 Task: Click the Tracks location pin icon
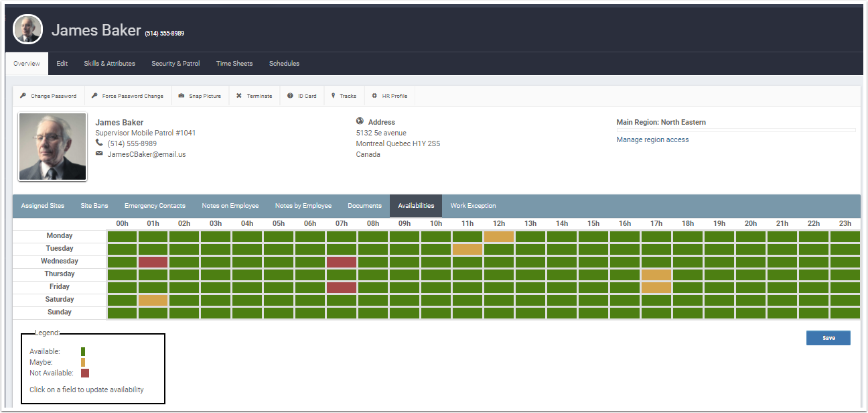tap(333, 95)
